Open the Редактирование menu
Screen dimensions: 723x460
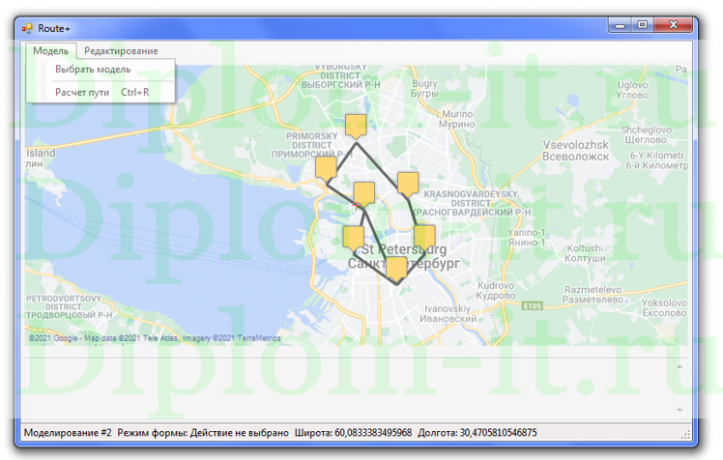pos(120,51)
